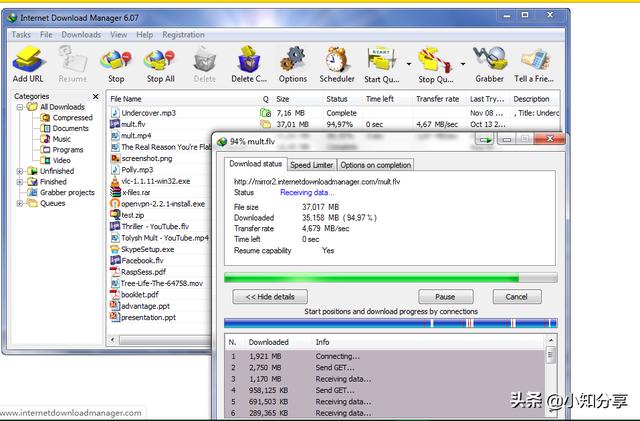Viewport: 640px width, 421px height.
Task: Click Delete Completed toolbar icon
Action: click(249, 65)
